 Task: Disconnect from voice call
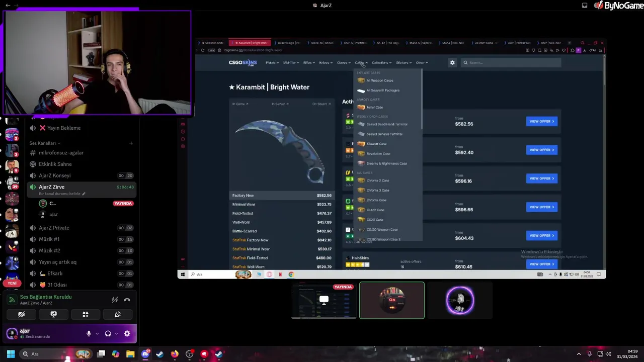[127, 300]
